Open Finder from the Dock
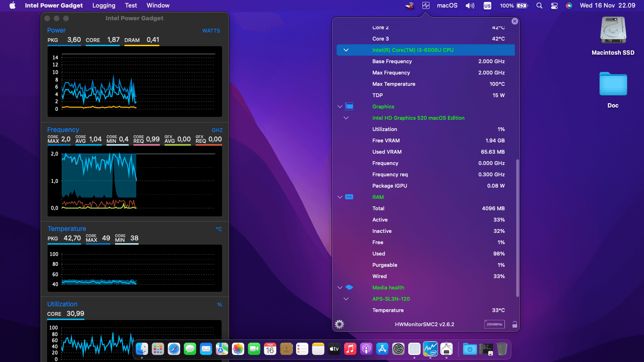This screenshot has height=362, width=644. [142, 349]
